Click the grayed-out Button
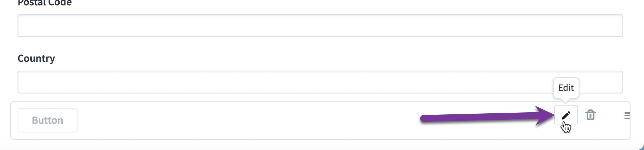The width and height of the screenshot is (644, 150). click(x=48, y=120)
